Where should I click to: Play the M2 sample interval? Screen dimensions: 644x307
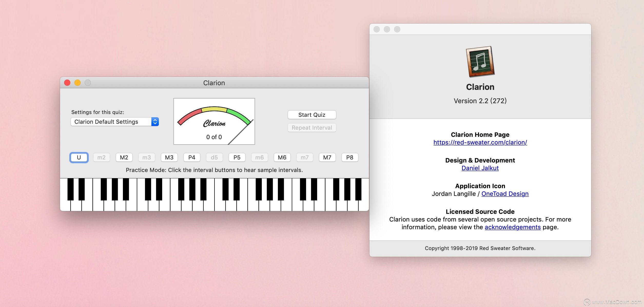[x=124, y=157]
